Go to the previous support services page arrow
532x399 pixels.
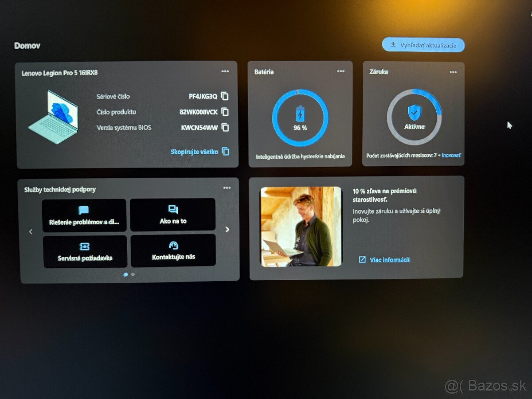31,231
